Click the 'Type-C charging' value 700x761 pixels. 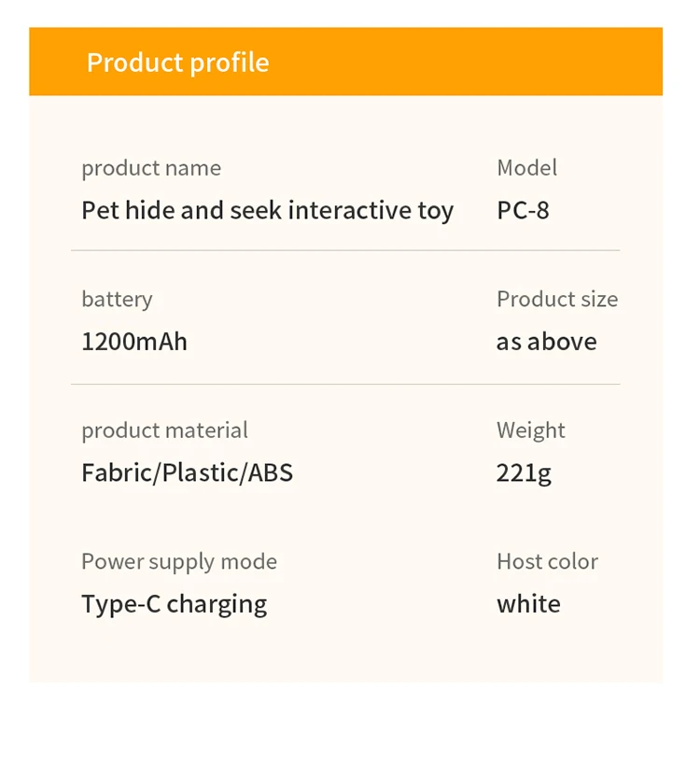coord(174,604)
